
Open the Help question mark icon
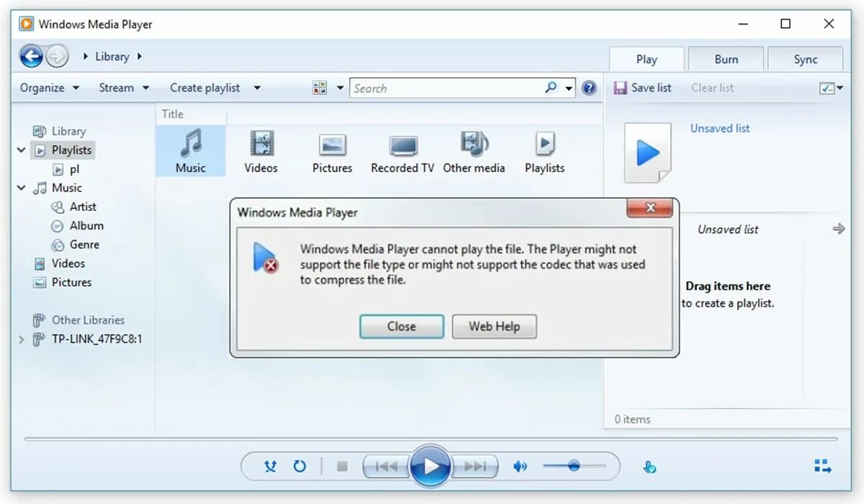click(589, 88)
